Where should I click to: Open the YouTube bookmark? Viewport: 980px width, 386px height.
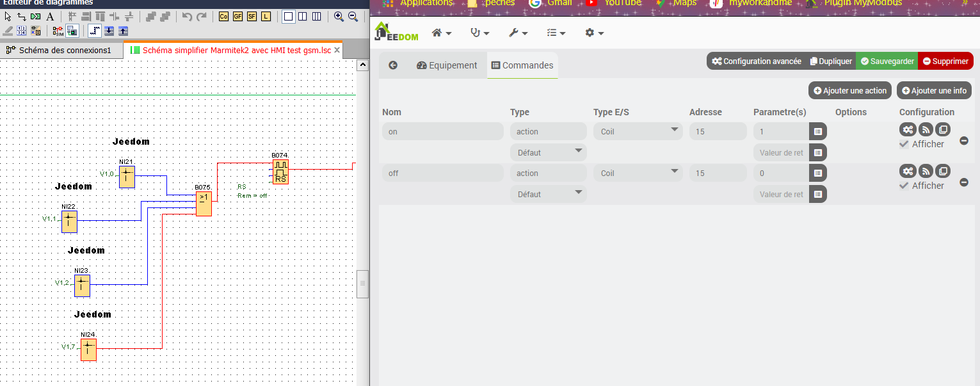(x=613, y=3)
